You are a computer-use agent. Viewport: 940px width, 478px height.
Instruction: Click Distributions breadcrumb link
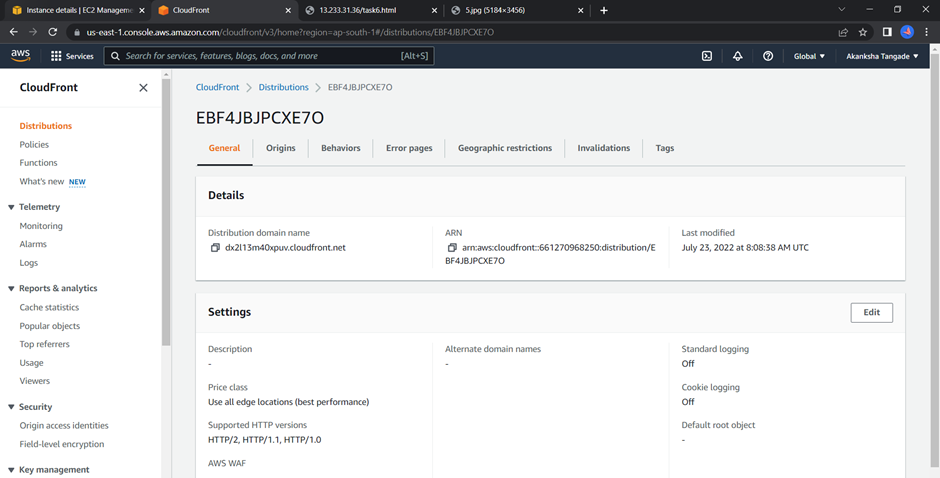[284, 88]
